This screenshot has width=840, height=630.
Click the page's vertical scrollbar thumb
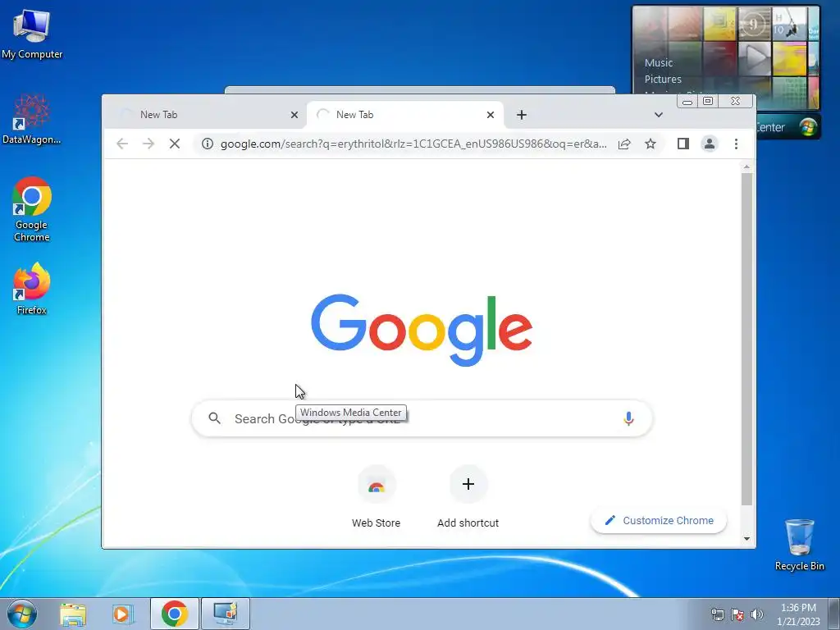point(746,339)
